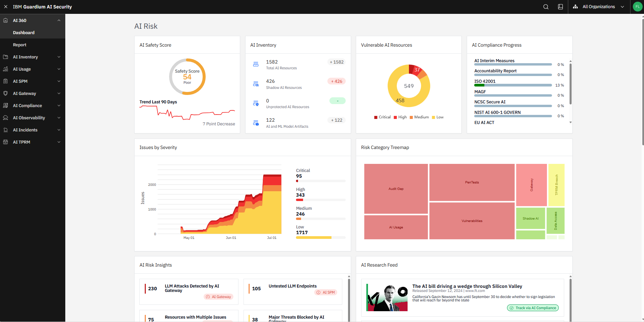Click the AI Gateway tag on LLM Attacks
644x322 pixels.
[218, 297]
